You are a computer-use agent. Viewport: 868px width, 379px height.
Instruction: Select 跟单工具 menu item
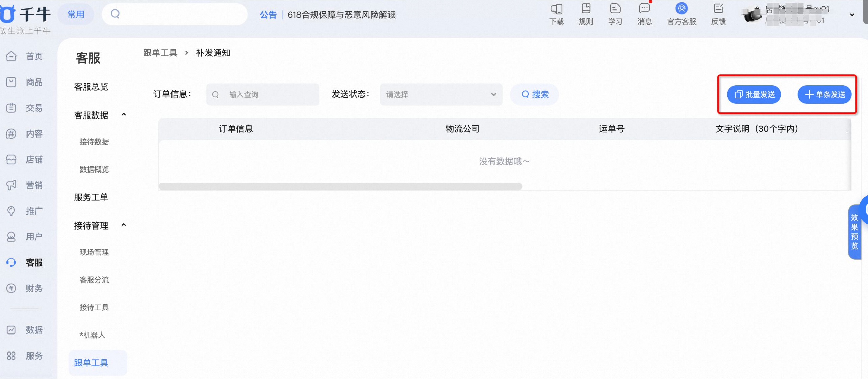click(98, 363)
